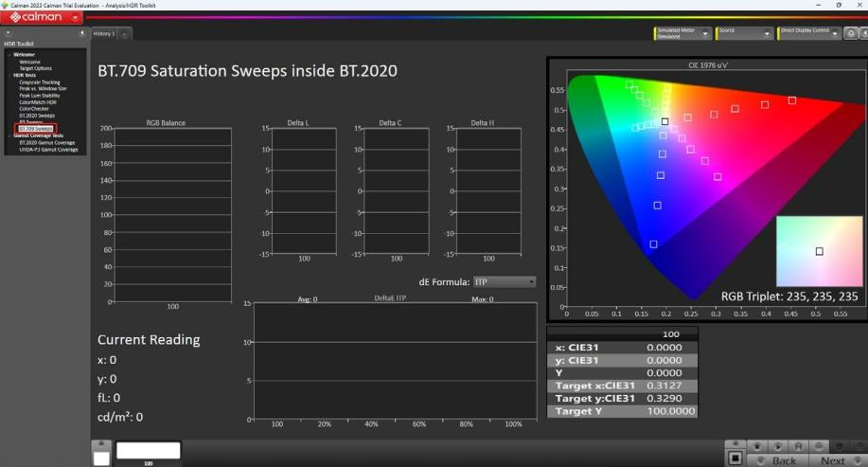The height and width of the screenshot is (467, 868).
Task: Click the Next button
Action: [837, 460]
